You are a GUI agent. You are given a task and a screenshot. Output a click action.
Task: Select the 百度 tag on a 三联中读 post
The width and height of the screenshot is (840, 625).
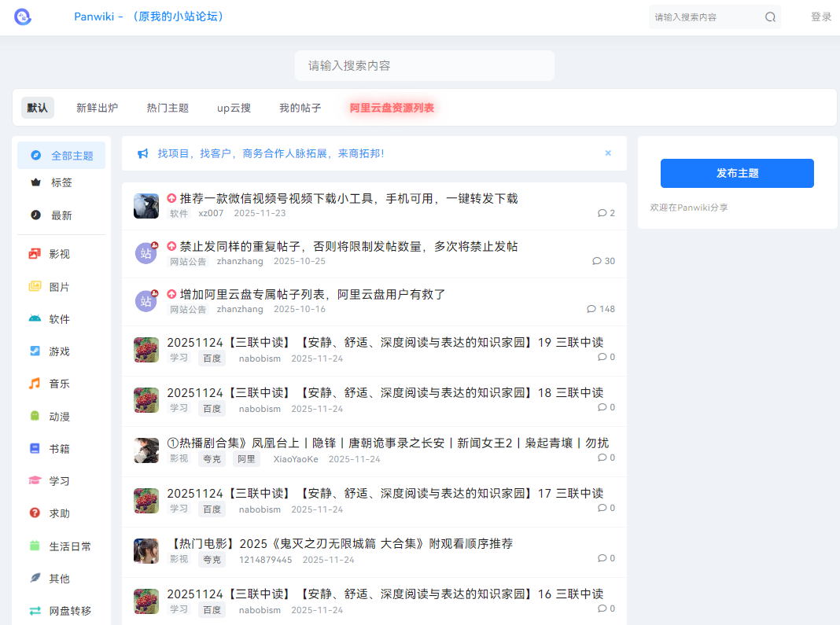click(211, 358)
